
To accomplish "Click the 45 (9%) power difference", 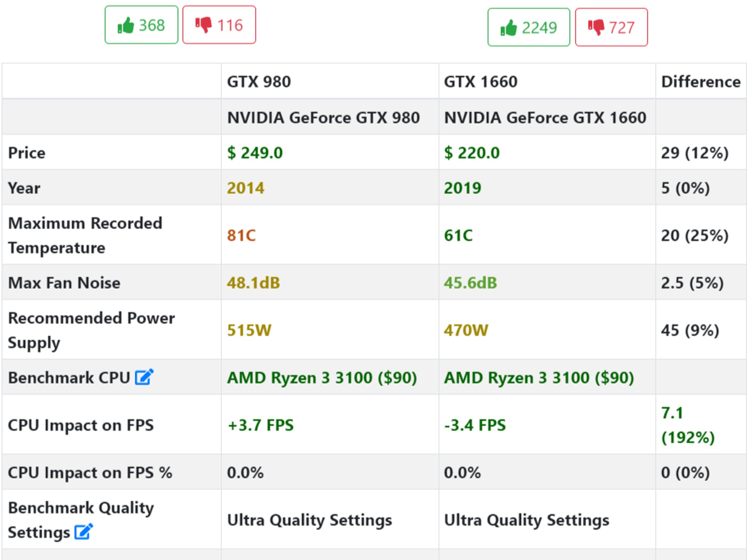I will (690, 330).
